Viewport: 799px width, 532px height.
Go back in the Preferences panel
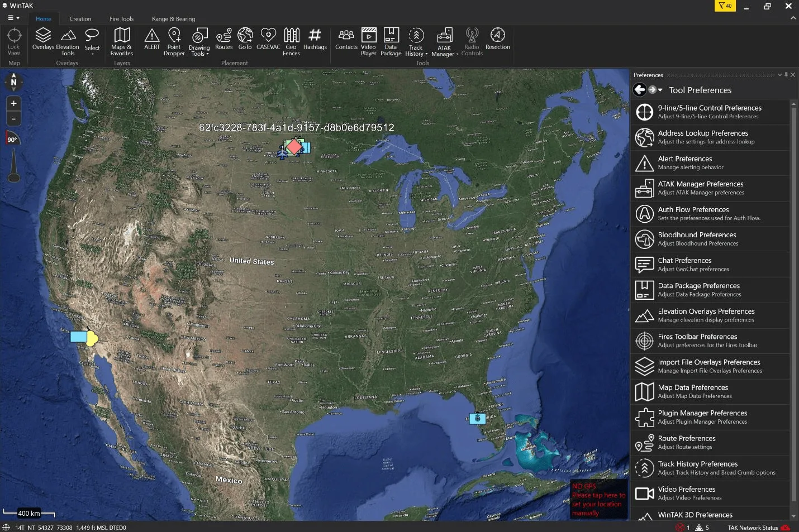(640, 89)
